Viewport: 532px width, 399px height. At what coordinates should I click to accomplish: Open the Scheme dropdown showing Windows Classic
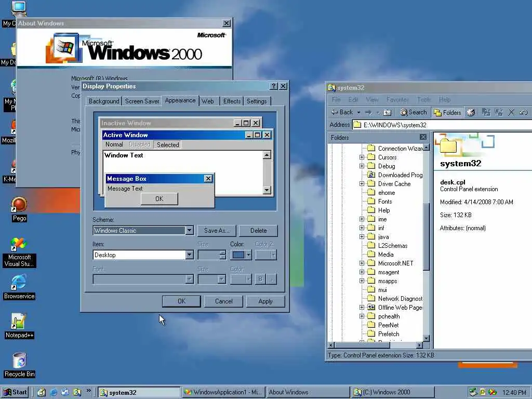[189, 231]
